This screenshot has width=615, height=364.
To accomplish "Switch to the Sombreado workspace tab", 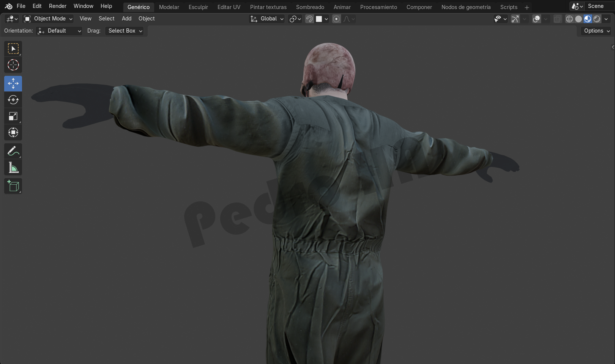I will tap(310, 7).
